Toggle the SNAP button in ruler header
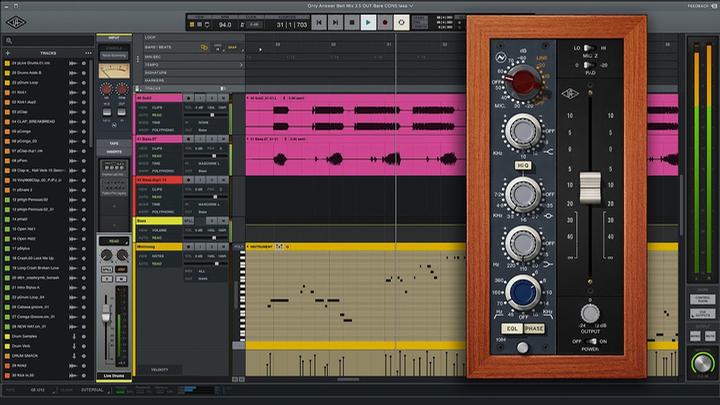Viewport: 720px width, 405px height. (233, 47)
